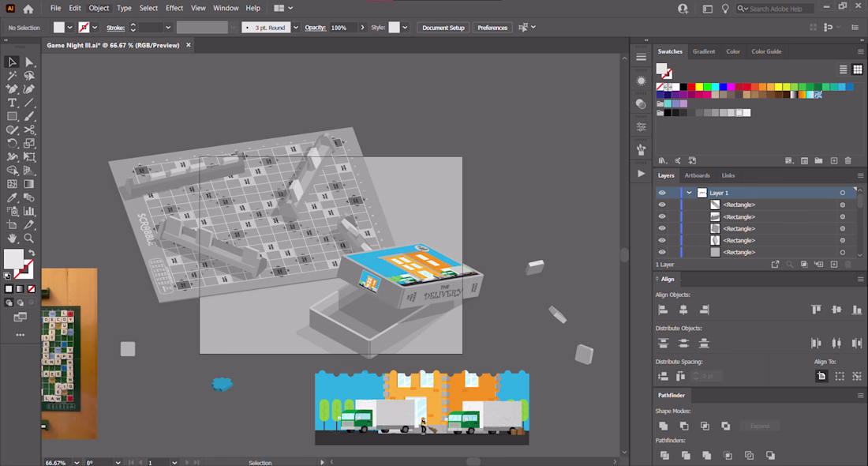Select the Eyedropper tool
The height and width of the screenshot is (466, 868).
pyautogui.click(x=12, y=197)
